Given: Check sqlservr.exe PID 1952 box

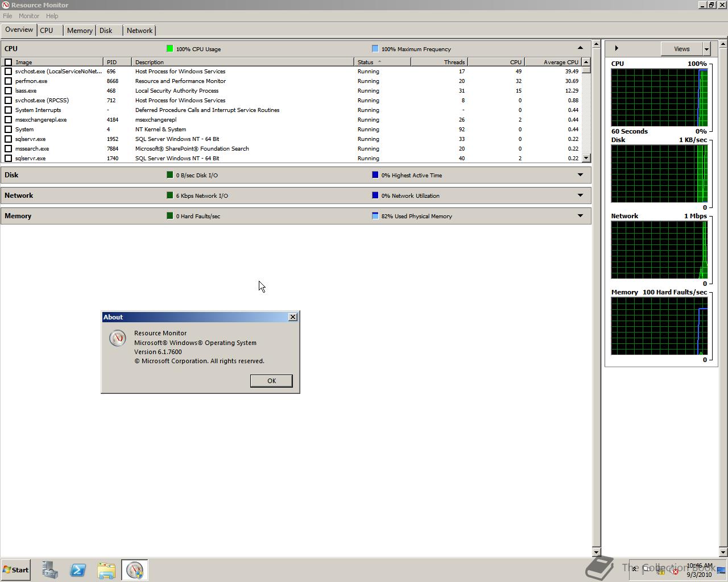Looking at the screenshot, I should 8,139.
